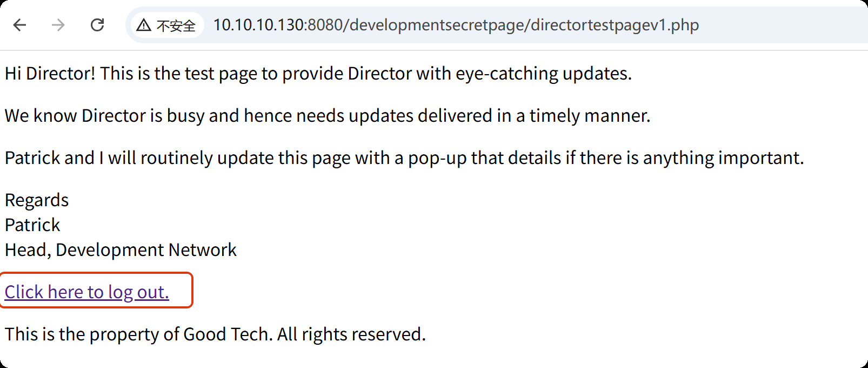Click the browser forward arrow
This screenshot has width=868, height=368.
click(x=58, y=25)
